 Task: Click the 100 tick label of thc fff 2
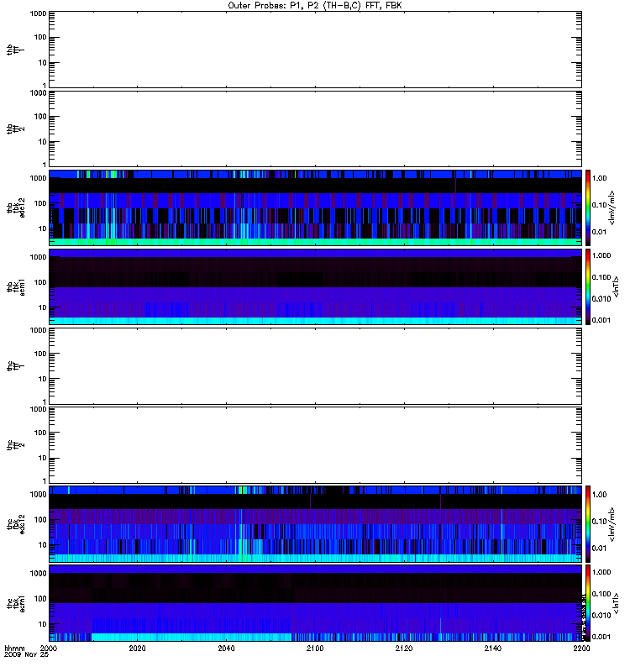[x=40, y=433]
